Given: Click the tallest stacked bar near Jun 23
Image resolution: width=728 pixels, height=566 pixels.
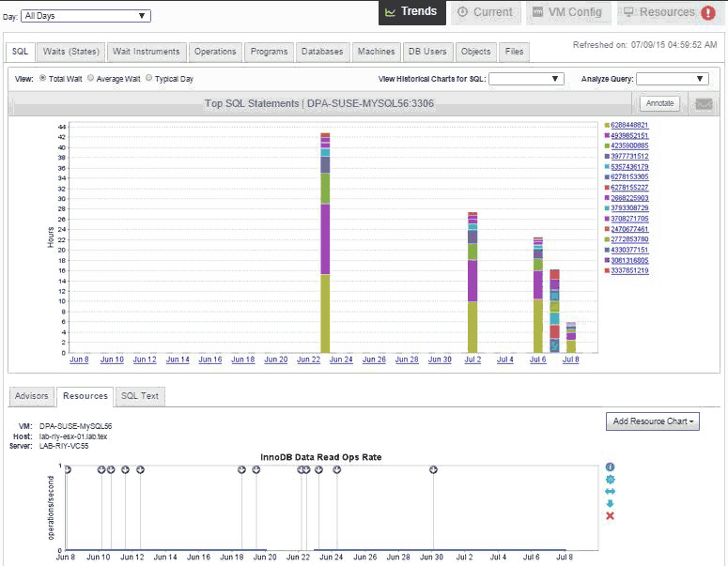Looking at the screenshot, I should (x=325, y=242).
